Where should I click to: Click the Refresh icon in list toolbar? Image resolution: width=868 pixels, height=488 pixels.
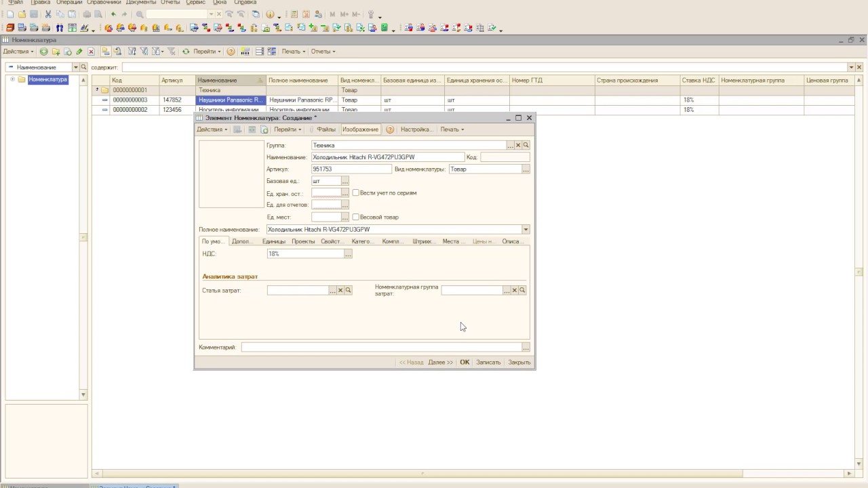186,52
